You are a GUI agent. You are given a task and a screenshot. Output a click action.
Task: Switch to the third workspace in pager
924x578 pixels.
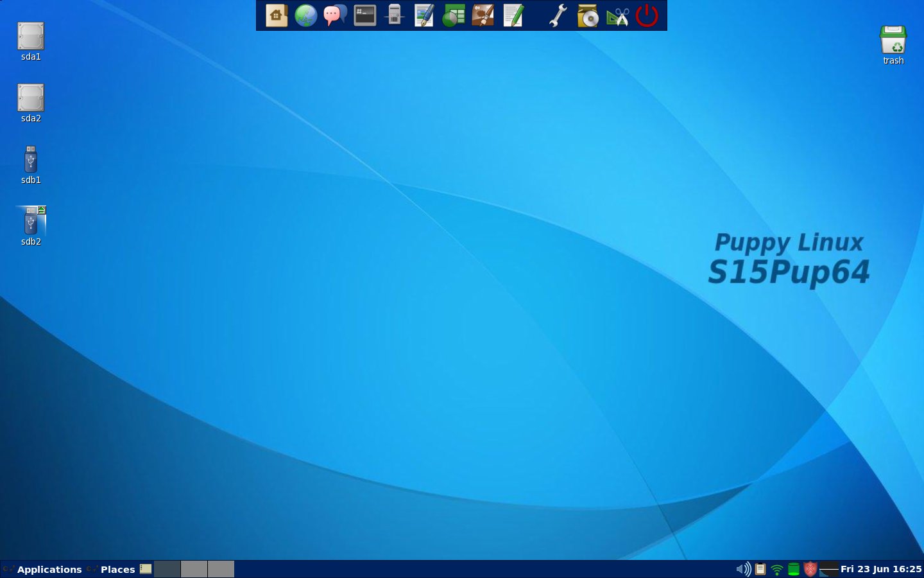[x=221, y=569]
